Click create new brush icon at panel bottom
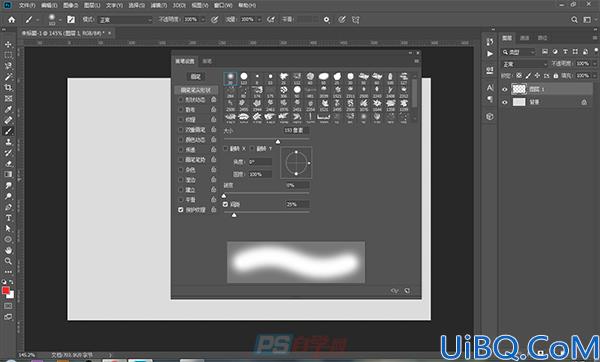The height and width of the screenshot is (362, 600). 407,290
